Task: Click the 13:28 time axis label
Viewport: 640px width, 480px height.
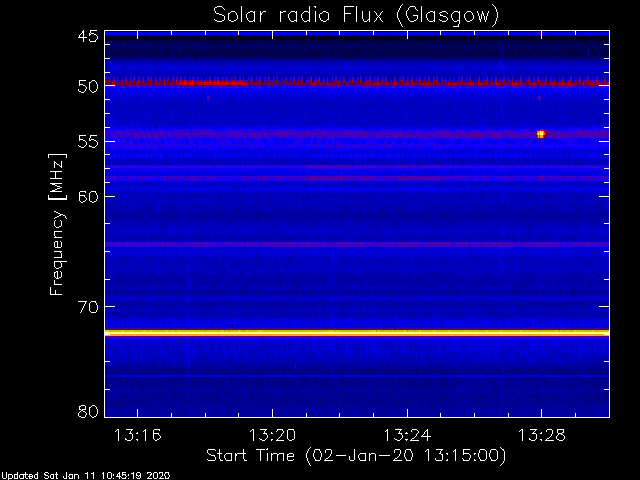Action: pos(542,435)
